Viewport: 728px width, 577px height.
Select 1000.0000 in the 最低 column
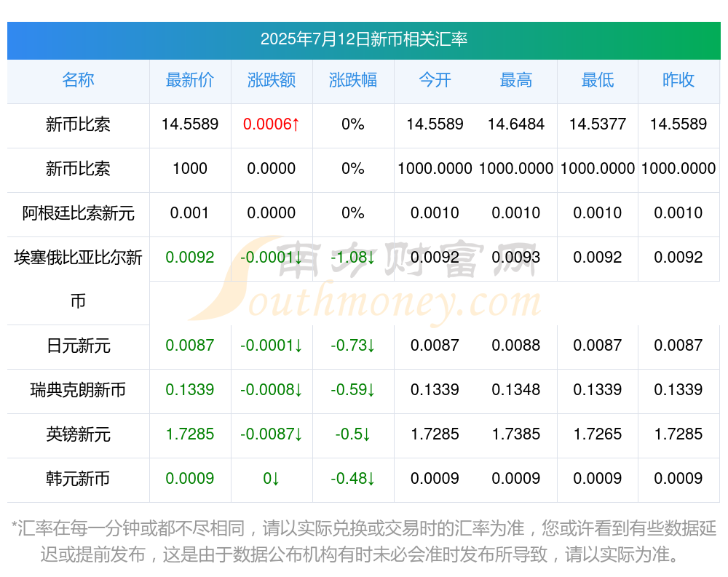pos(598,169)
